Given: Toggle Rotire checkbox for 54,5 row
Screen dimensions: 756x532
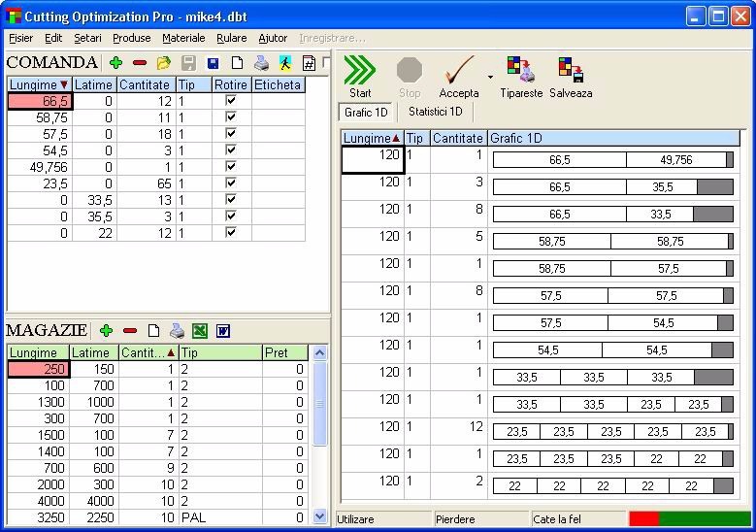Looking at the screenshot, I should [231, 150].
